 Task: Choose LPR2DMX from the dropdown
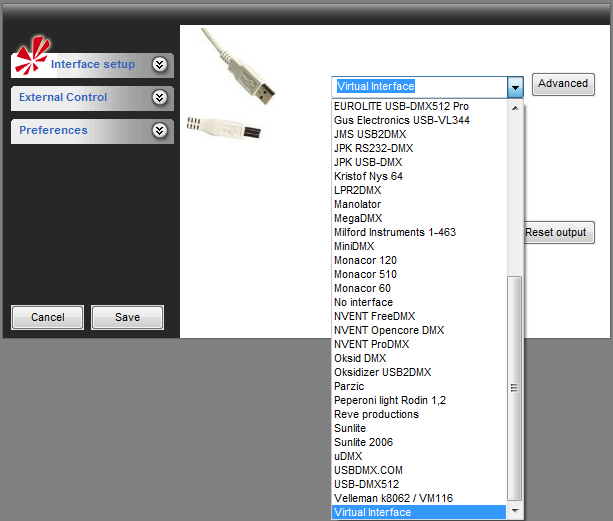click(419, 190)
